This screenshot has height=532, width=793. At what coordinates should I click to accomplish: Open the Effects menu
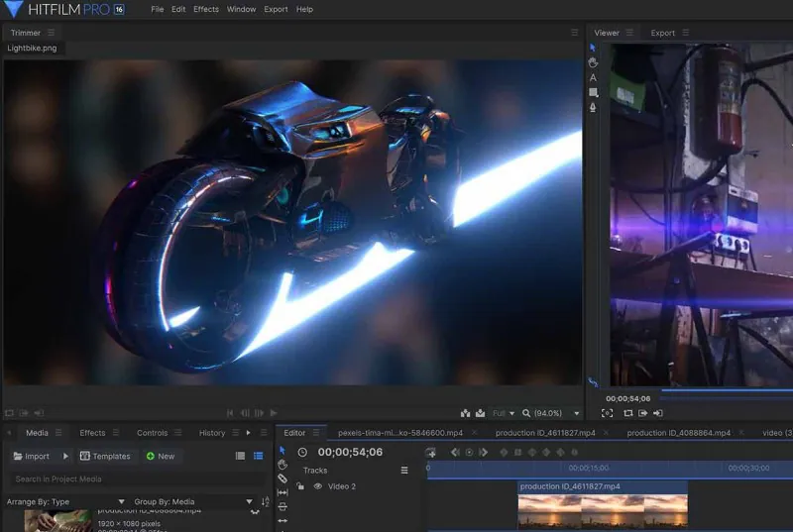click(x=206, y=9)
